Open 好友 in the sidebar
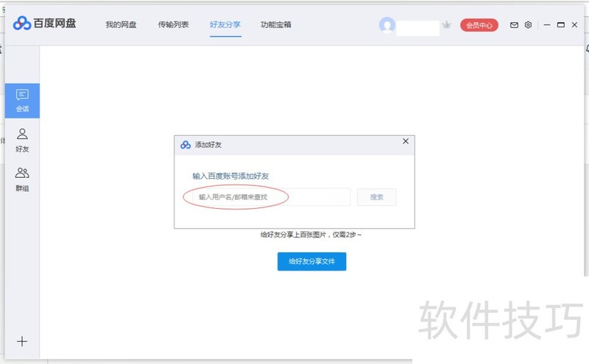 pos(22,140)
